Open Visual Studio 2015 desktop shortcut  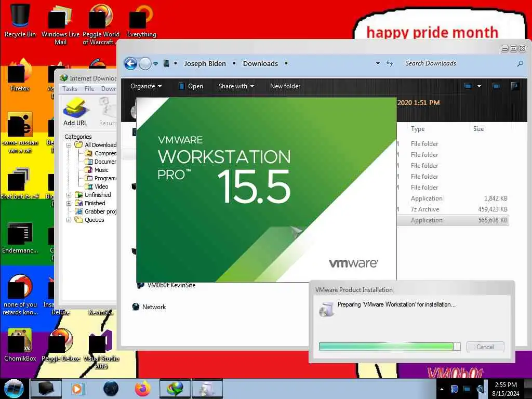point(101,349)
